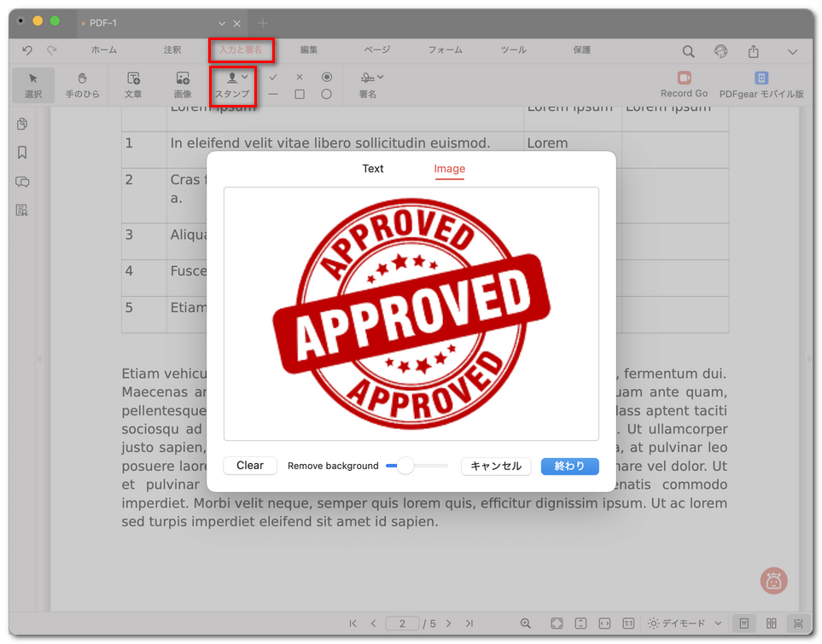Select the checkmark form symbol

273,78
